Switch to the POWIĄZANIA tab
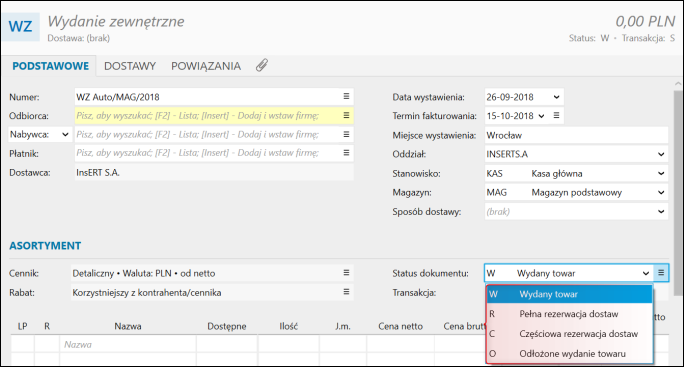This screenshot has height=367, width=684. (x=206, y=66)
